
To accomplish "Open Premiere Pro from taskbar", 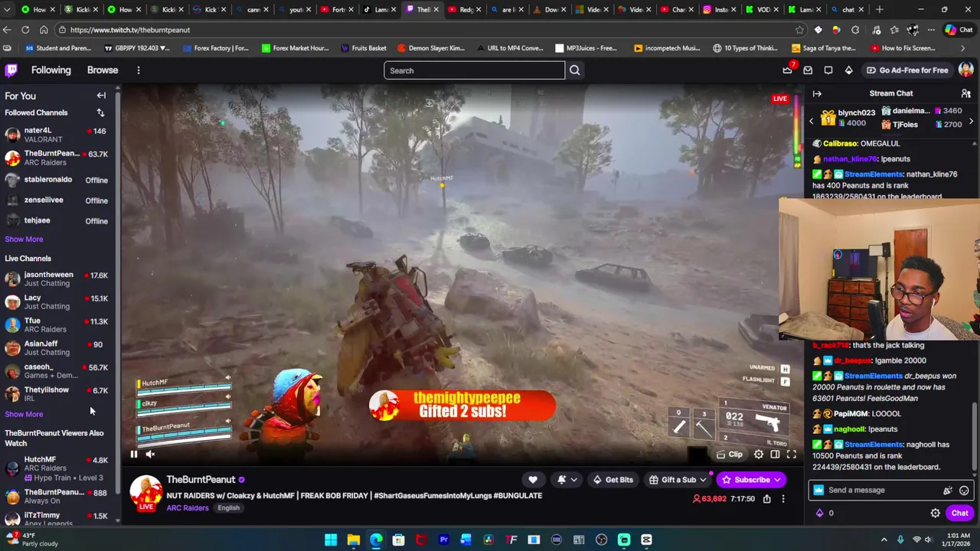I will pos(443,540).
